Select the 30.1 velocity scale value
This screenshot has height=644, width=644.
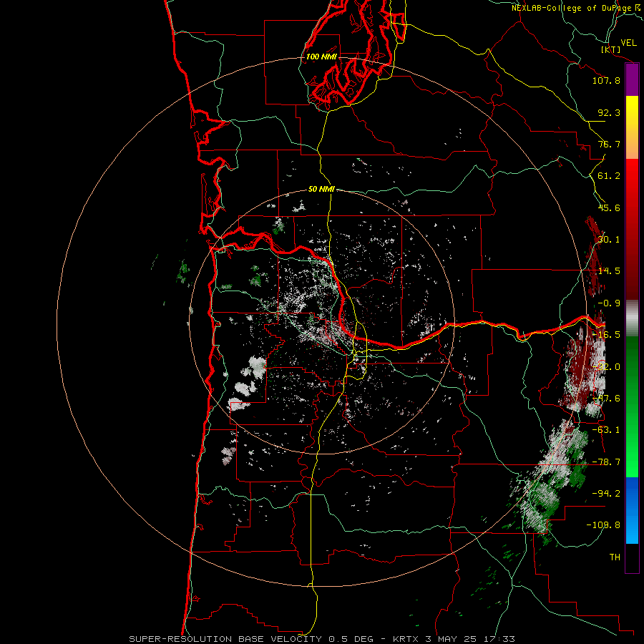point(609,240)
